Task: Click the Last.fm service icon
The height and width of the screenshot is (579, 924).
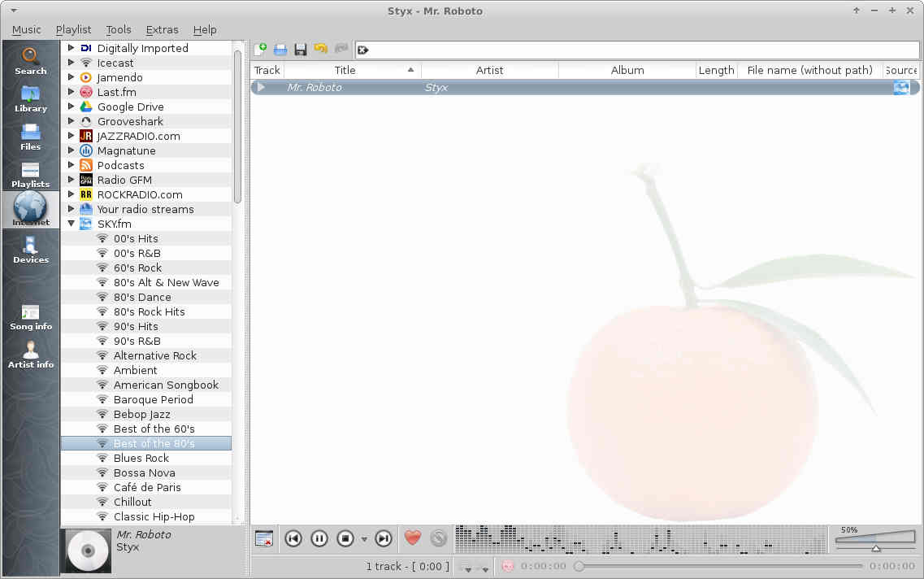Action: tap(86, 92)
